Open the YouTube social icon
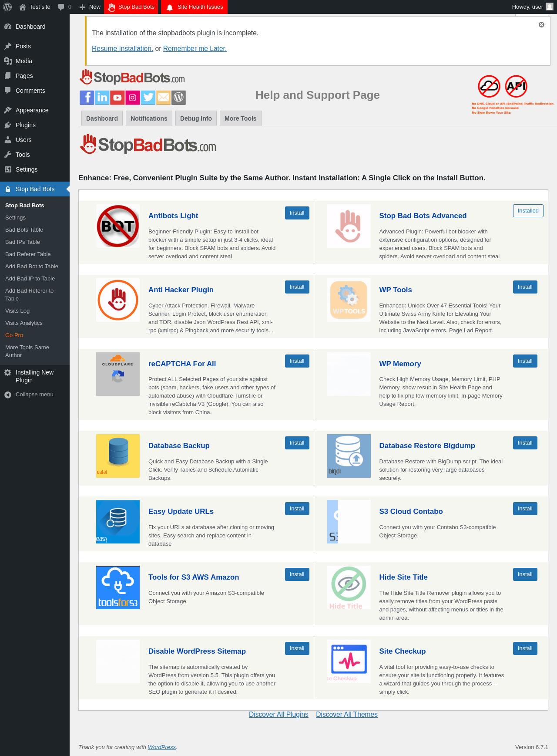557x756 pixels. (x=117, y=98)
